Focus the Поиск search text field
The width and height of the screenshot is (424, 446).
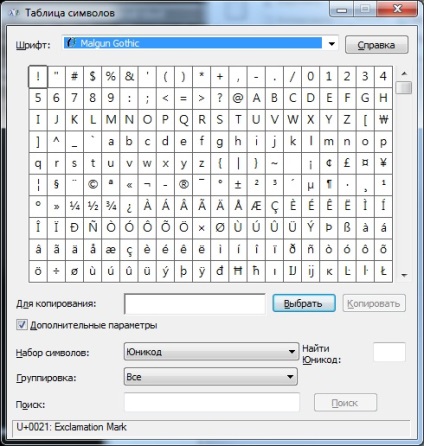tap(212, 402)
